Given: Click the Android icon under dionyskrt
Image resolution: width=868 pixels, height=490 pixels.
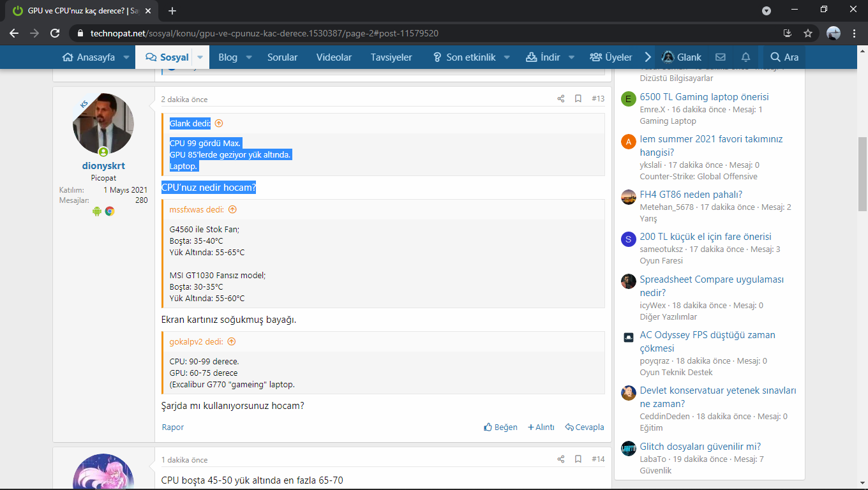Looking at the screenshot, I should [x=97, y=211].
